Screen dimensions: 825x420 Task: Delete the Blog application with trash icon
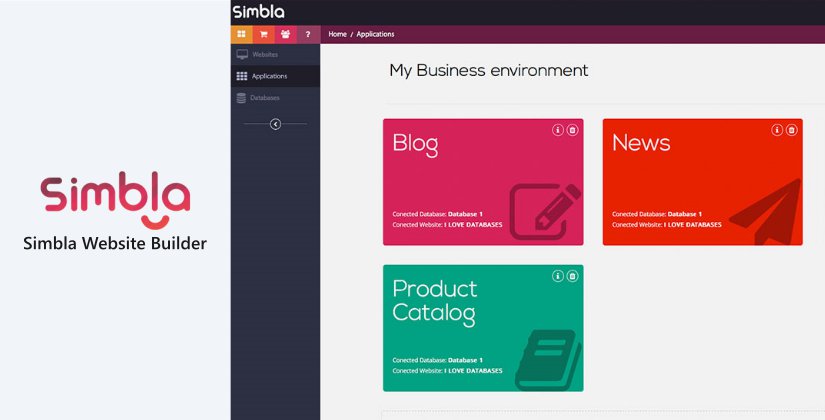[572, 130]
